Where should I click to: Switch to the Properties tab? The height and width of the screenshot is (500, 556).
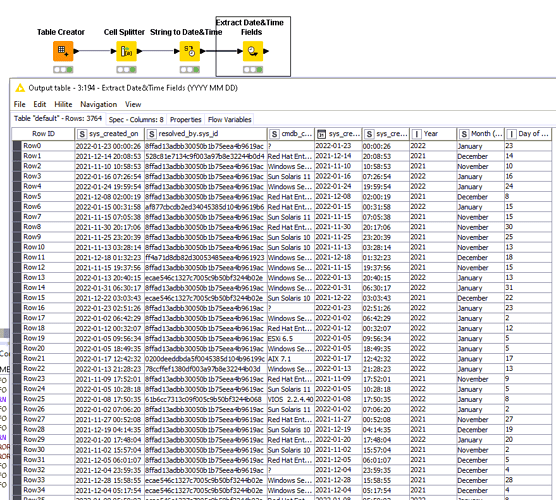[185, 120]
